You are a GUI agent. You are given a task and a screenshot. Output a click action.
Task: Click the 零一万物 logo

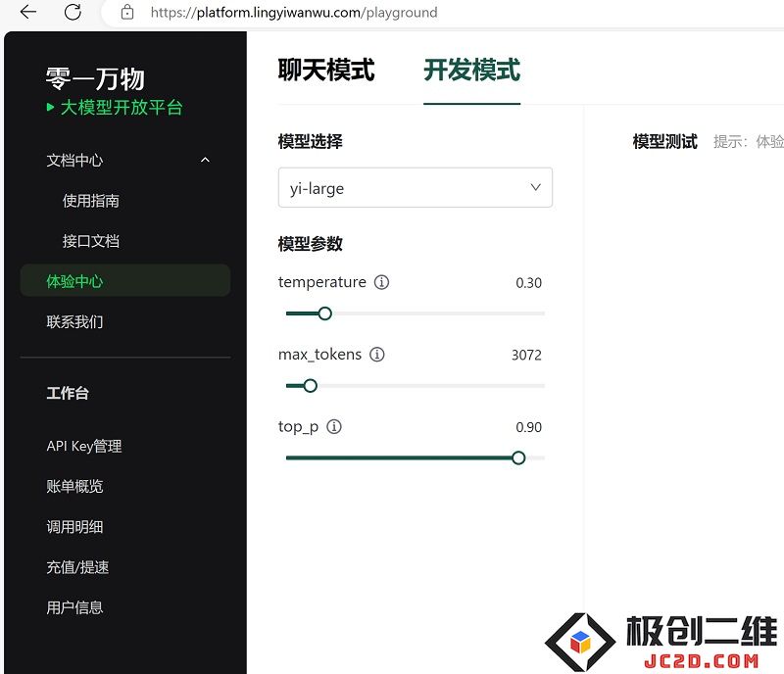(95, 78)
